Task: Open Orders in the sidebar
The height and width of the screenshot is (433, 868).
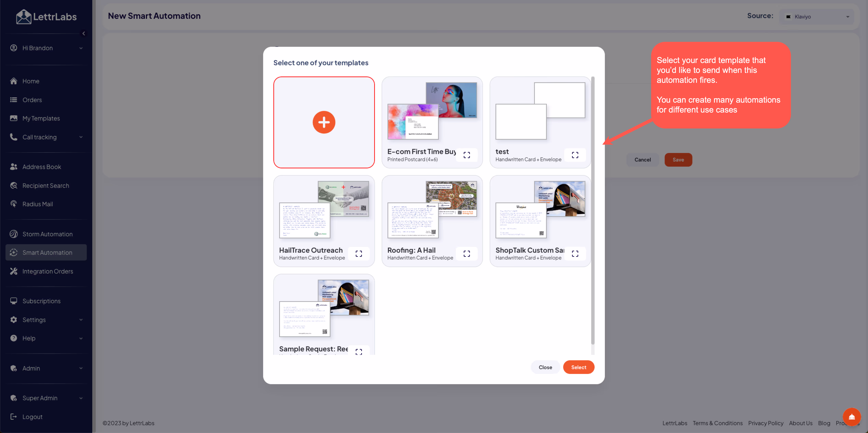Action: click(x=46, y=100)
